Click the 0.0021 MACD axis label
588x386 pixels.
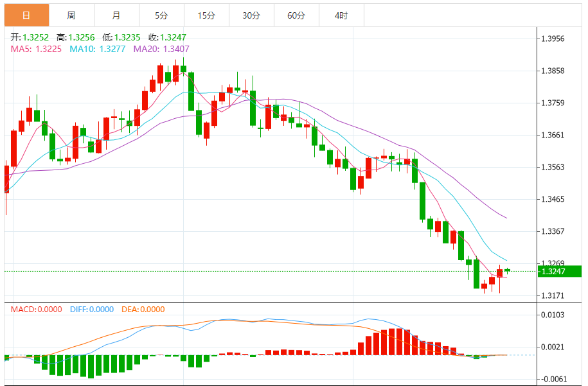[553, 347]
